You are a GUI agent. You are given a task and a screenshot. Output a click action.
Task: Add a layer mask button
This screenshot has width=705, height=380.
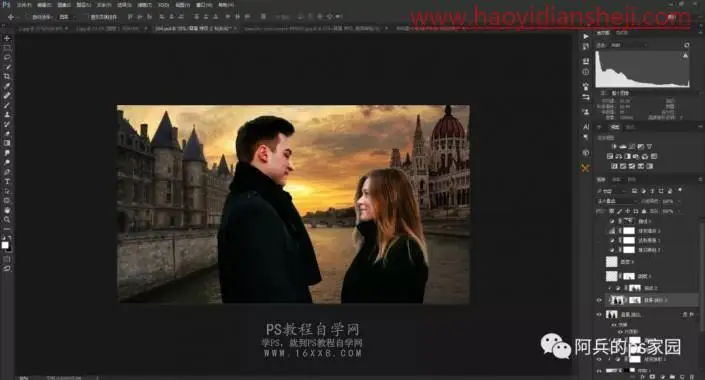(652, 377)
